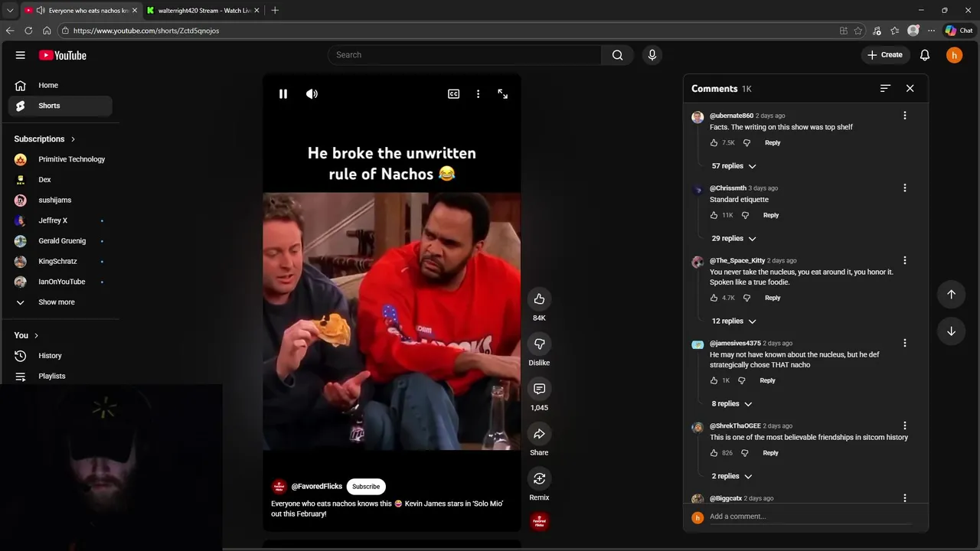Select Shorts in sidebar
This screenshot has width=980, height=551.
[x=61, y=106]
